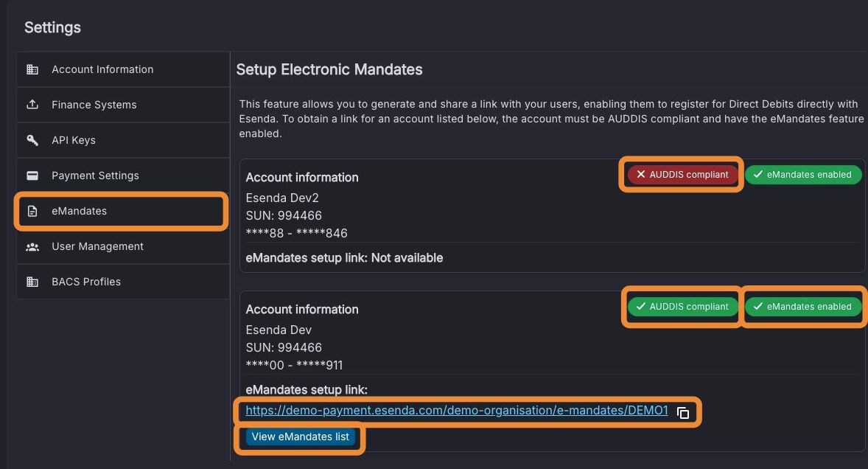
Task: Click red AUDDIS compliant badge for Esenda Dev2
Action: [683, 175]
